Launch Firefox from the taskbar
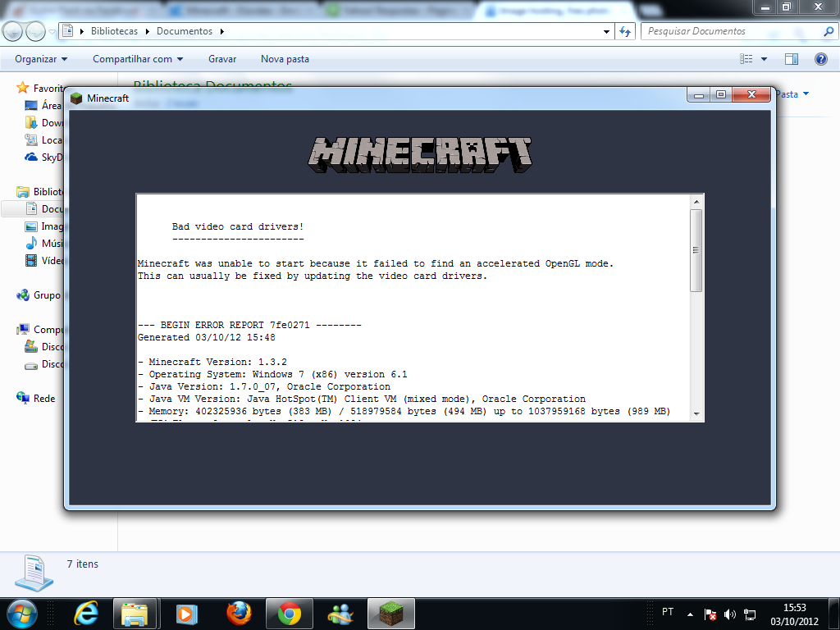Viewport: 840px width, 630px height. pos(238,613)
